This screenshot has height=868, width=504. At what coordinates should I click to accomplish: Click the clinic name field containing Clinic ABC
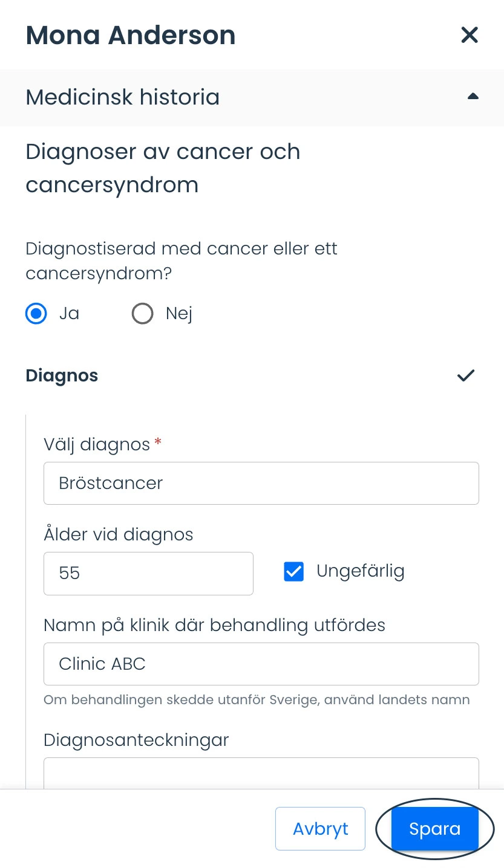click(x=261, y=664)
